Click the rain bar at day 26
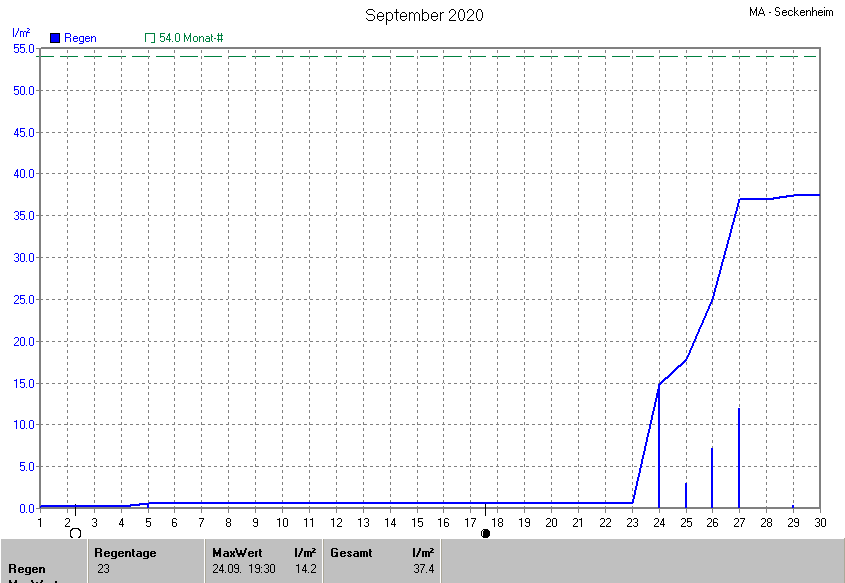The height and width of the screenshot is (583, 845). point(712,477)
